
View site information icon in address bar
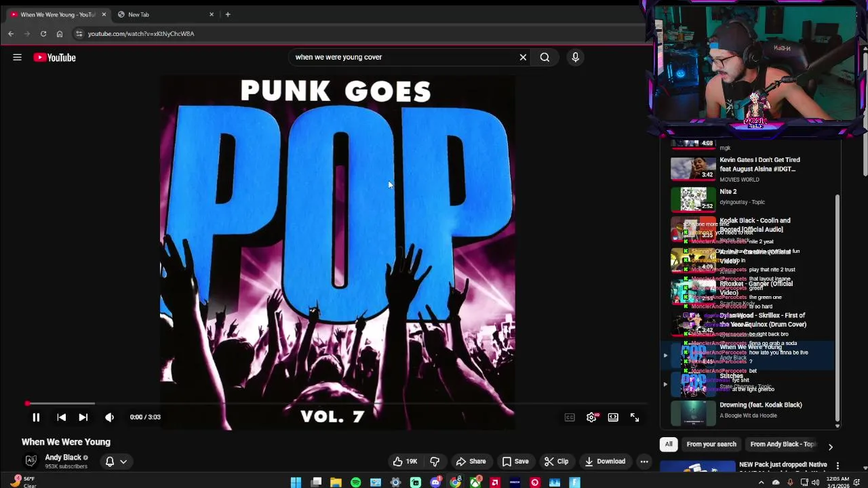(79, 34)
